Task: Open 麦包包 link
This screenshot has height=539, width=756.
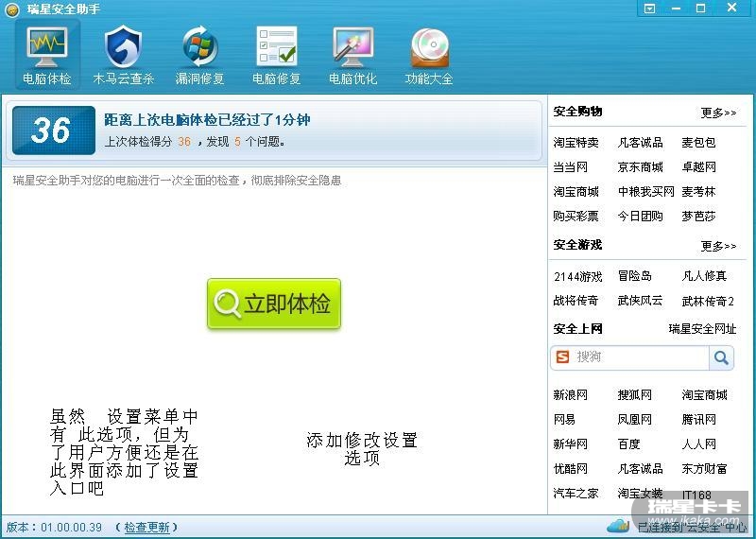Action: (x=698, y=143)
